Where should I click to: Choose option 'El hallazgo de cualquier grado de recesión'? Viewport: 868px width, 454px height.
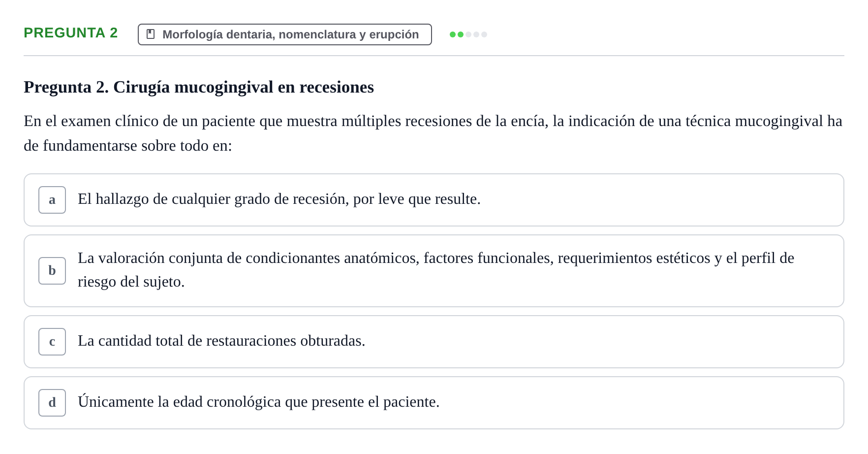click(434, 200)
